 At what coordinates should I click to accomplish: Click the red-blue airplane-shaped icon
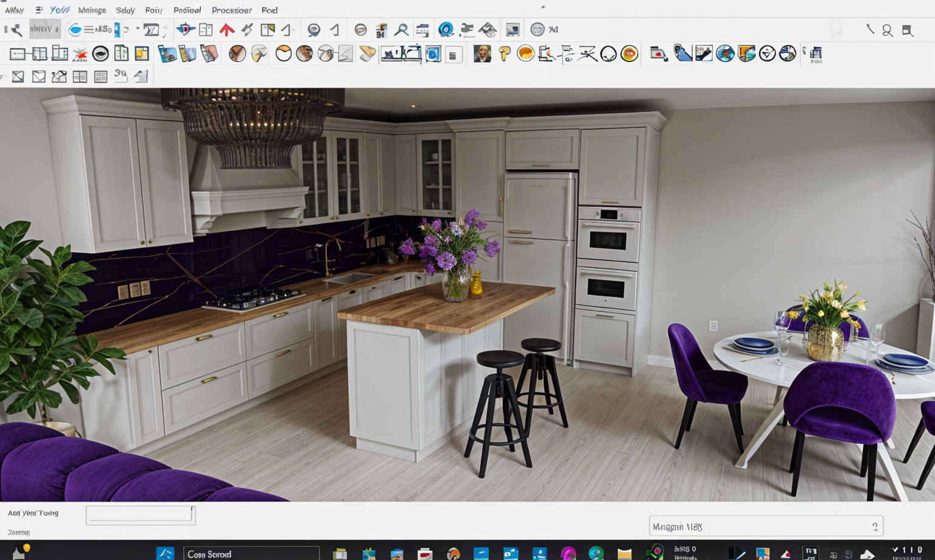tap(185, 29)
